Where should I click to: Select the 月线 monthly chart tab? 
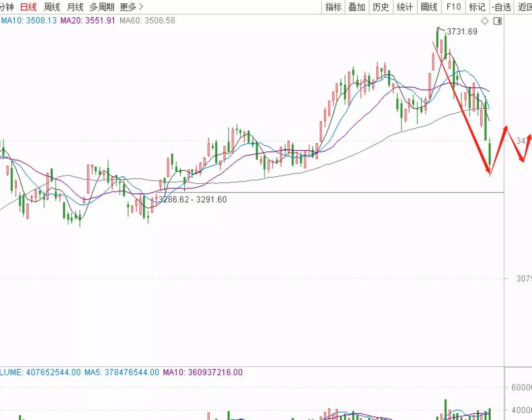pos(75,7)
